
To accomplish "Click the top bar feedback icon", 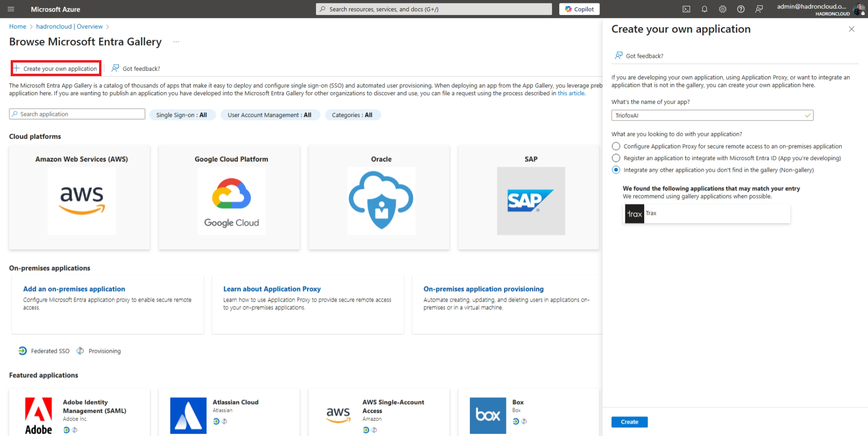I will click(x=759, y=9).
